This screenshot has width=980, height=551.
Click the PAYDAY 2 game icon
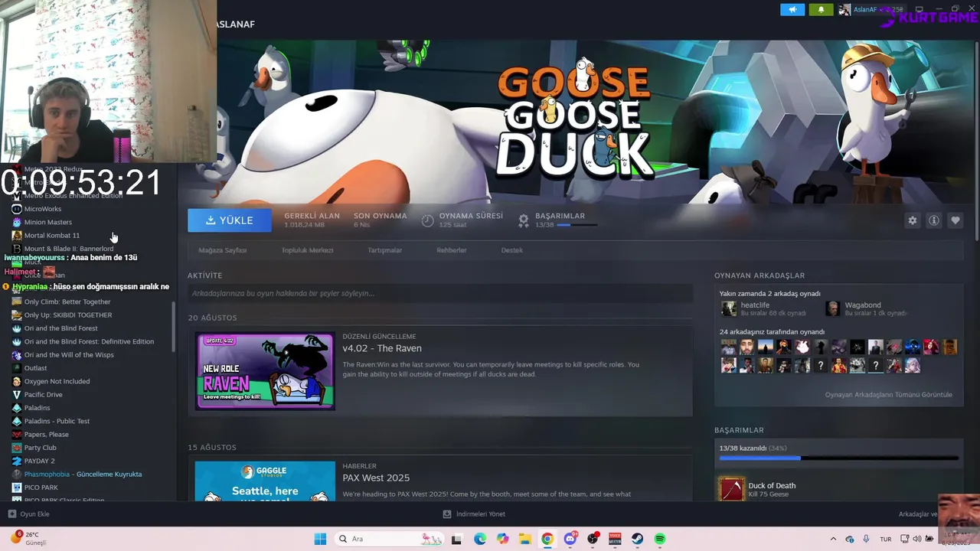17,461
